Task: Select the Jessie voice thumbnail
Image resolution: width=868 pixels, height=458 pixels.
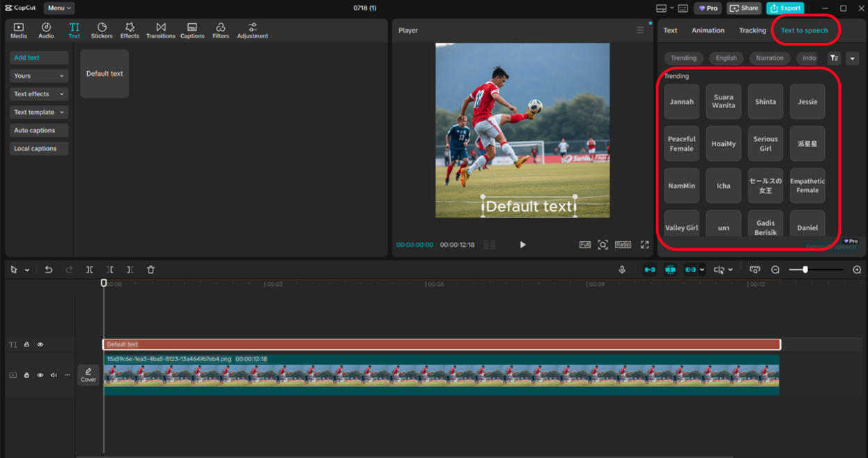Action: click(807, 102)
